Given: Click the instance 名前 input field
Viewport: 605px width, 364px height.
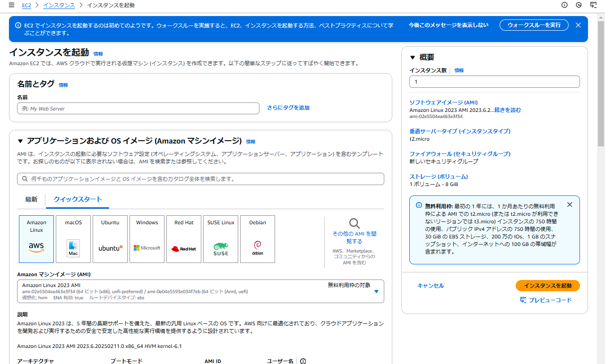Looking at the screenshot, I should (138, 109).
